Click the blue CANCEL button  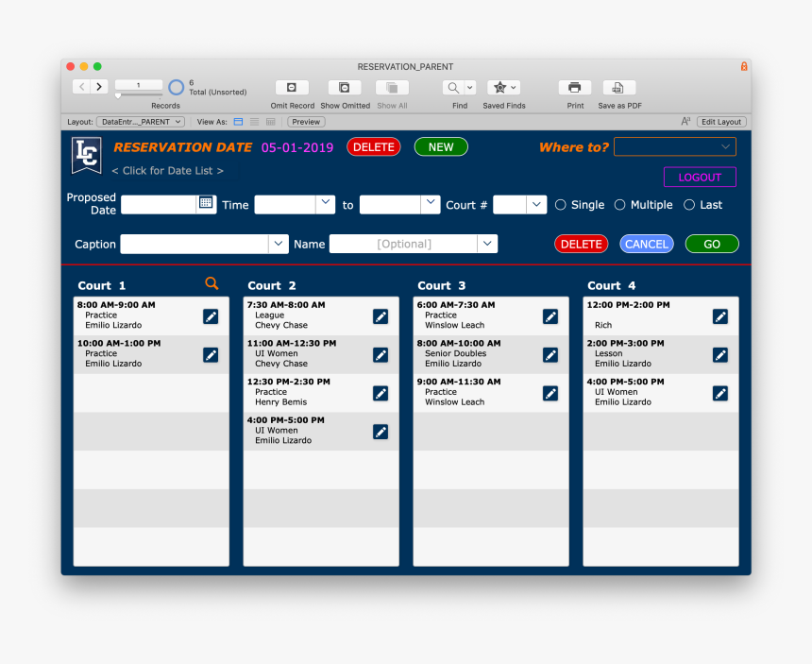pos(646,244)
